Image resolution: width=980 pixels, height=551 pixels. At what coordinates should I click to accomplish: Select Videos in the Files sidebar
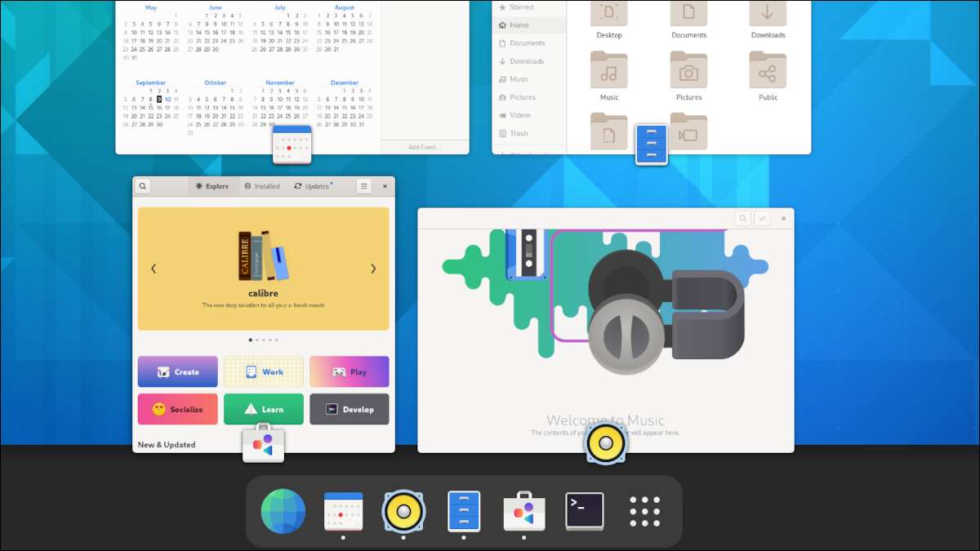[529, 115]
